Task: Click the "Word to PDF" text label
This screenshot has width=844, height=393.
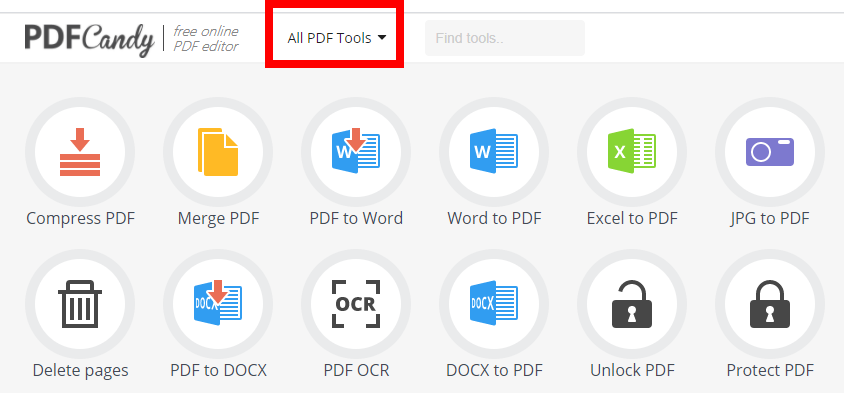Action: pos(494,219)
